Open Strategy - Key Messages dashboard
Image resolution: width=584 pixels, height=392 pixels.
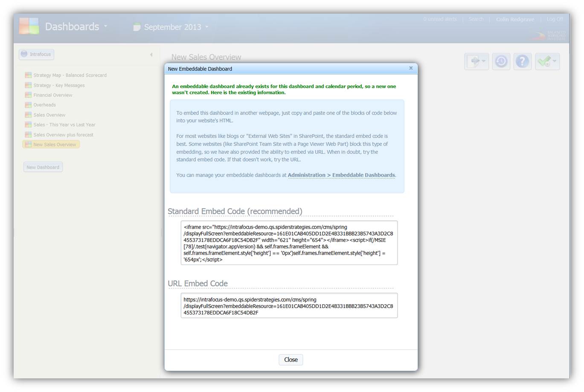59,85
